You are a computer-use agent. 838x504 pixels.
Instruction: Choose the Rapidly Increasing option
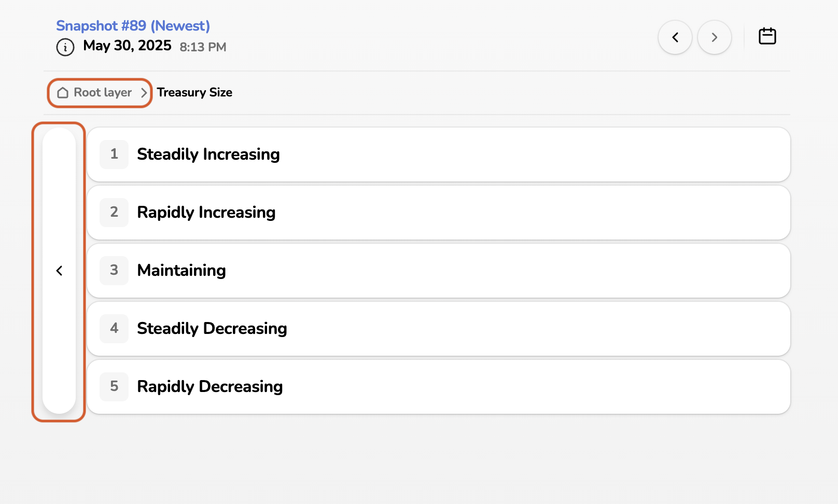pos(206,213)
